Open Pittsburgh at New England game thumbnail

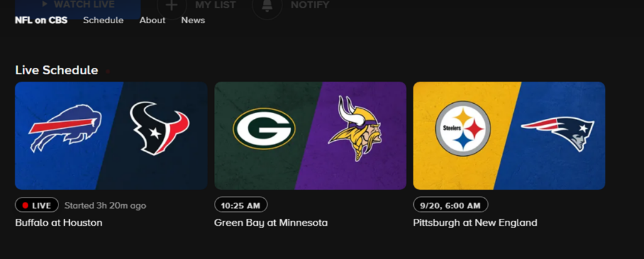coord(509,135)
